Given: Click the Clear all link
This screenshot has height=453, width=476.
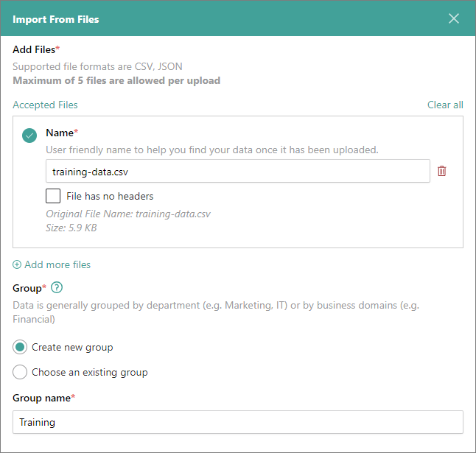Looking at the screenshot, I should [x=445, y=105].
